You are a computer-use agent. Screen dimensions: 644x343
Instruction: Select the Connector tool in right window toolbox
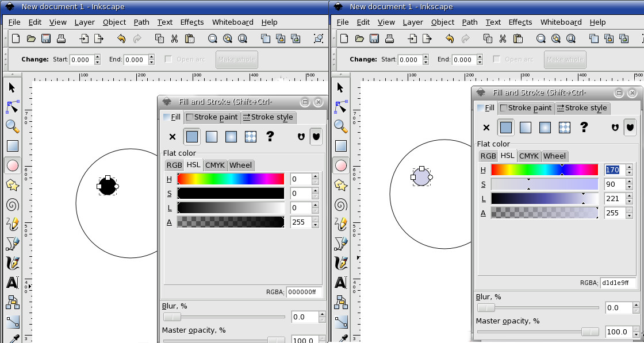tap(341, 302)
